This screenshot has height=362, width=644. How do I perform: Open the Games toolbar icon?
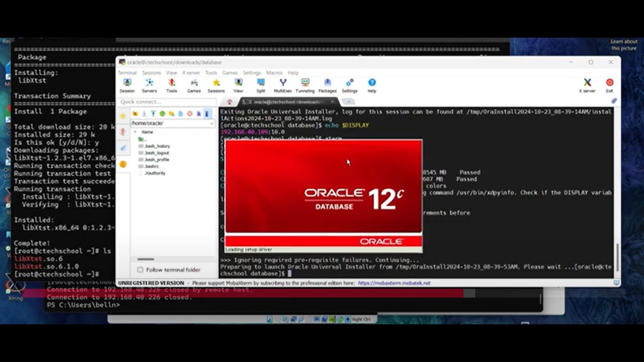tap(194, 85)
